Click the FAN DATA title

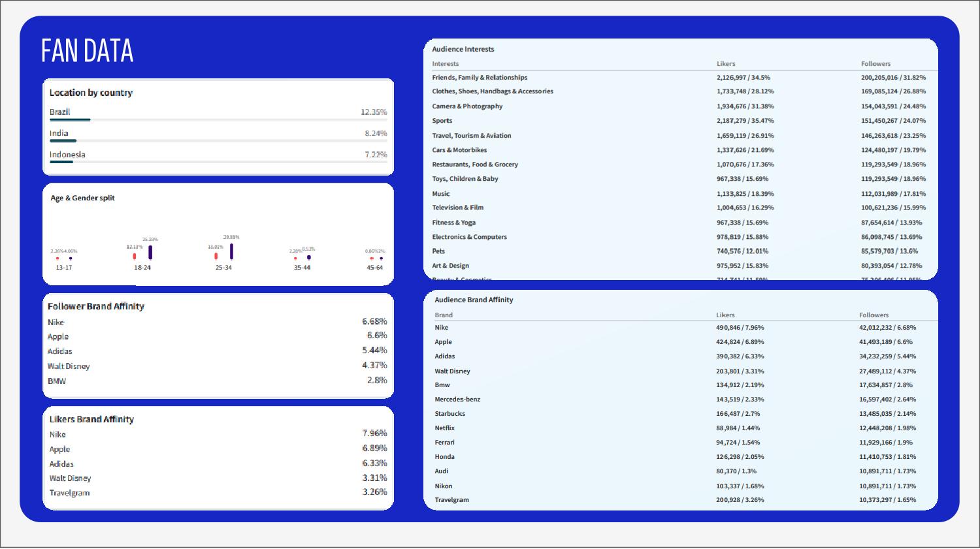point(87,51)
